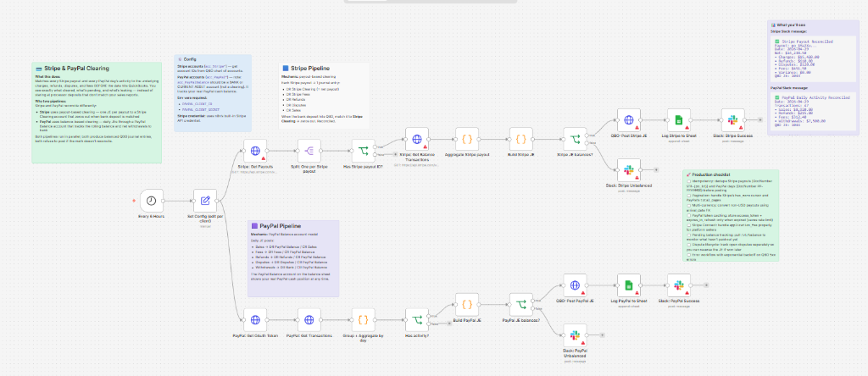Check the Idempotency item in Production checklist
This screenshot has height=376, width=868.
click(689, 181)
